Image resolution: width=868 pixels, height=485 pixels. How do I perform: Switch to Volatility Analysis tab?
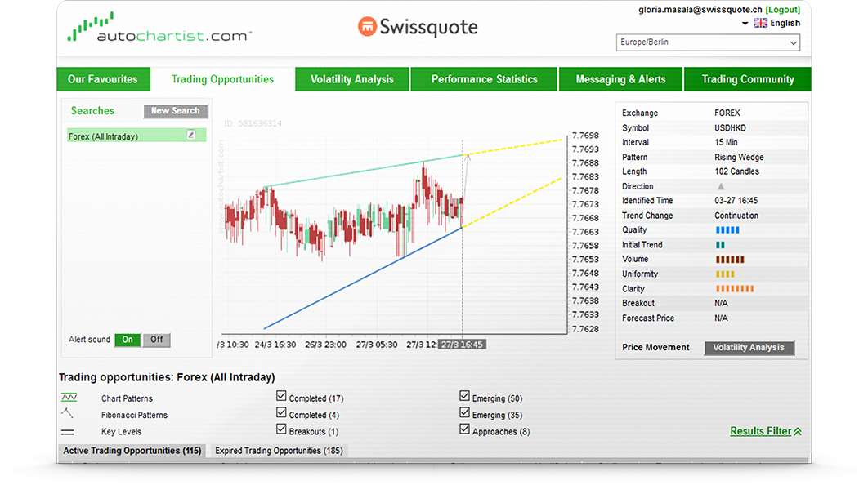[352, 79]
